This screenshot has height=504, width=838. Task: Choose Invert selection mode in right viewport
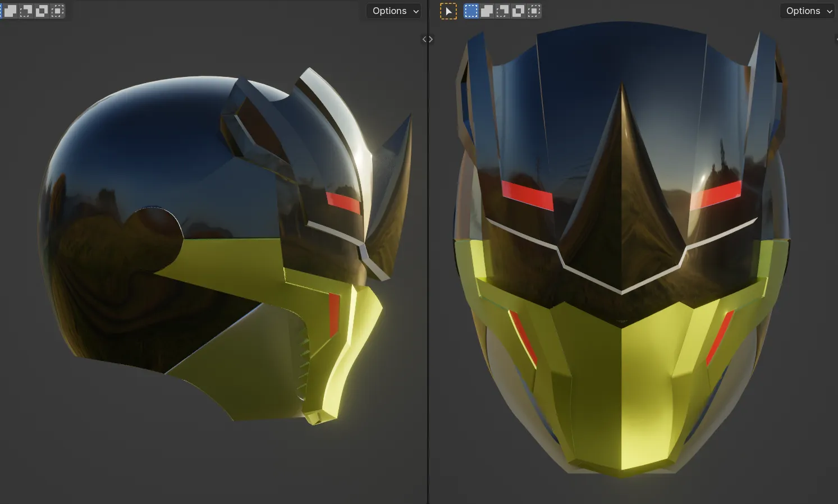point(518,11)
